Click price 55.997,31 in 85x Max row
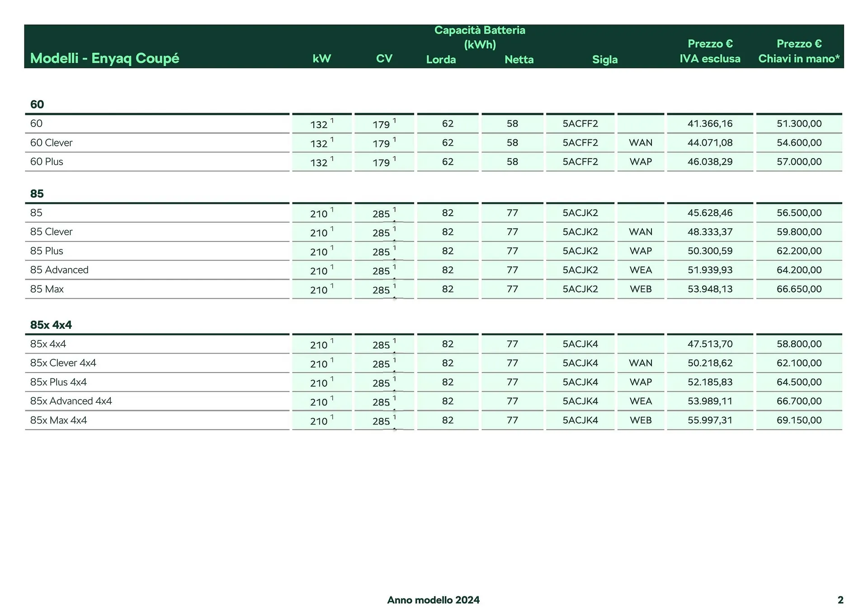 click(x=710, y=420)
